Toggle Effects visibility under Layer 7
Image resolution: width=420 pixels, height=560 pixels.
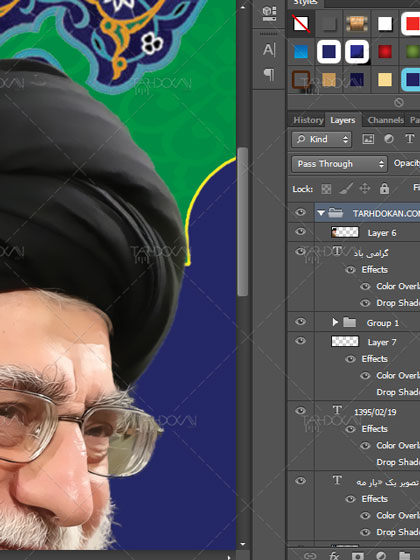[351, 359]
